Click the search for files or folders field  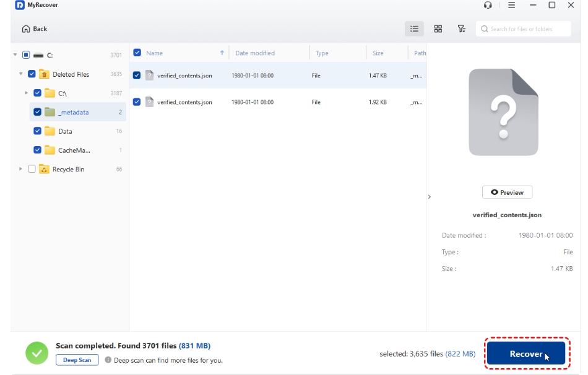click(x=524, y=29)
